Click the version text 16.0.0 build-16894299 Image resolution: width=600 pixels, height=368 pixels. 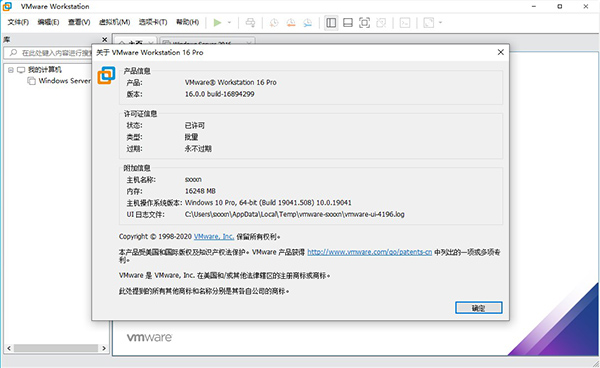(x=220, y=94)
